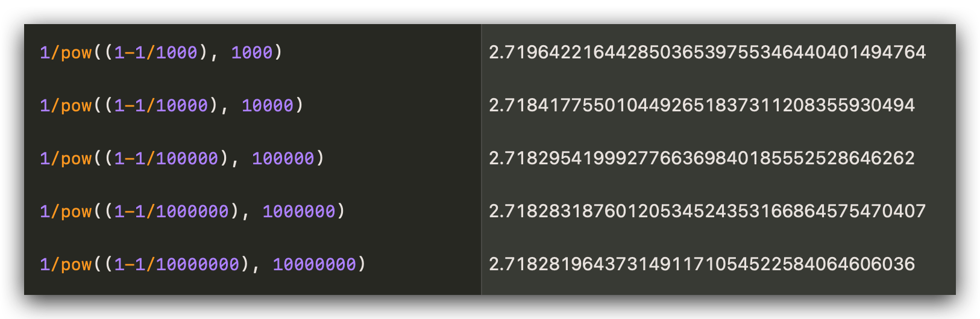Select result 2.71828318760120534524353166864575470407
The image size is (980, 319).
point(707,211)
